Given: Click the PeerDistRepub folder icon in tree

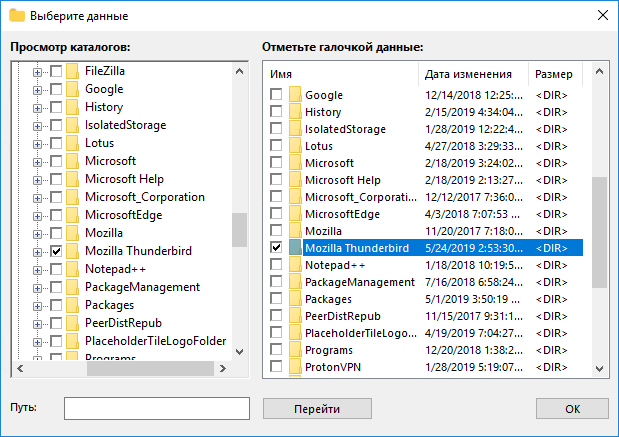Looking at the screenshot, I should coord(73,323).
